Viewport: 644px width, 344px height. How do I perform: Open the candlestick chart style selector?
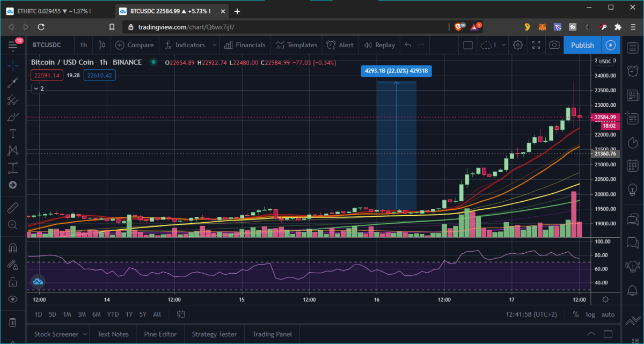point(102,45)
